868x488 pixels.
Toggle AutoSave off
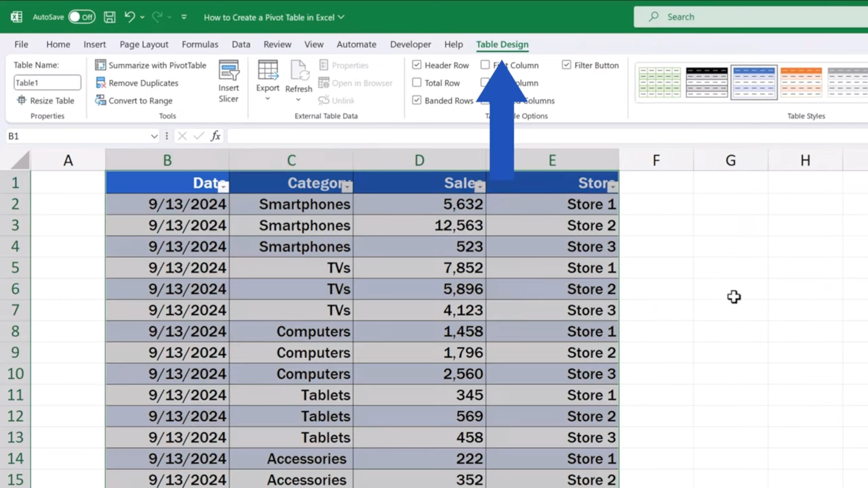click(x=81, y=17)
